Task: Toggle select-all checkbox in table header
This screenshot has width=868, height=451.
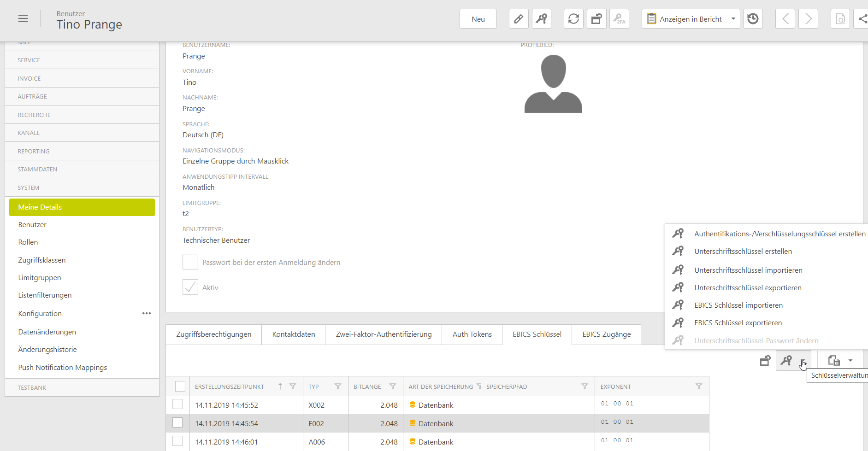Action: coord(180,387)
